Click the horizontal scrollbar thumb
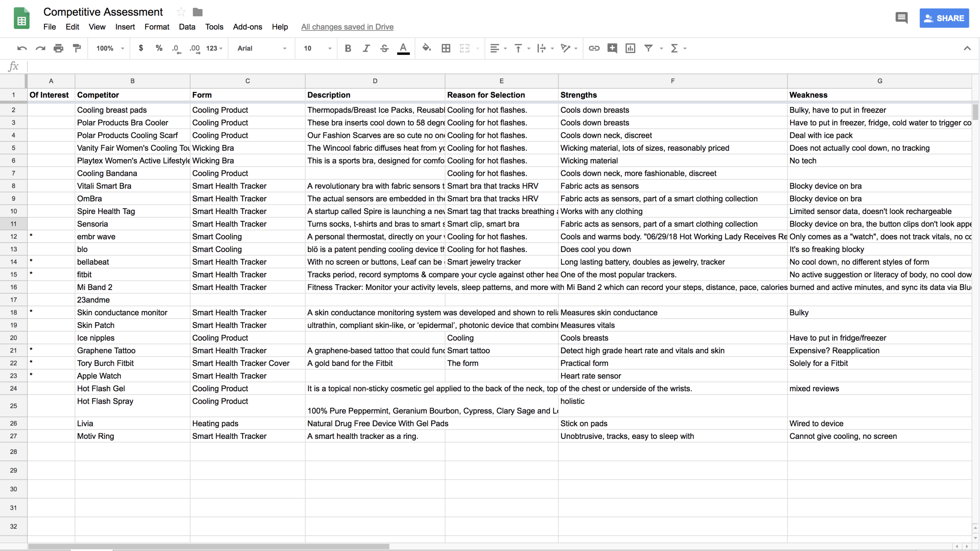The width and height of the screenshot is (980, 551). 209,546
